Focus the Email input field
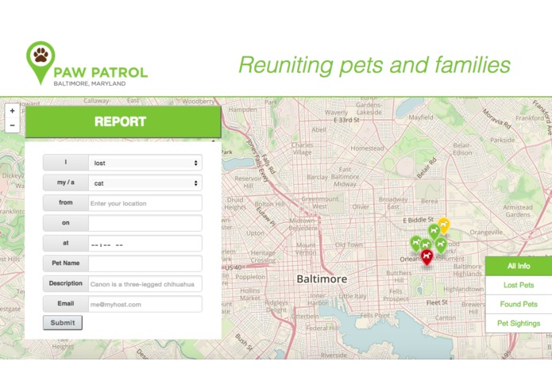Screen dimensions: 552x392 click(145, 304)
